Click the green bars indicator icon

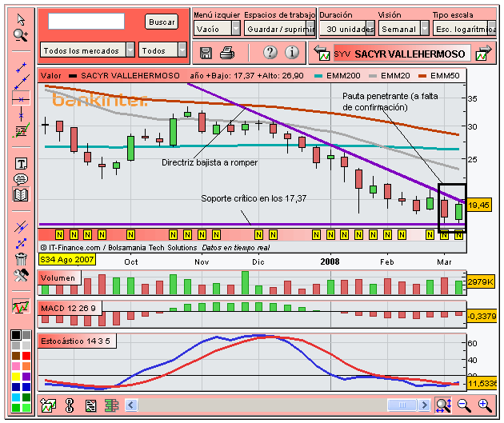(111, 405)
